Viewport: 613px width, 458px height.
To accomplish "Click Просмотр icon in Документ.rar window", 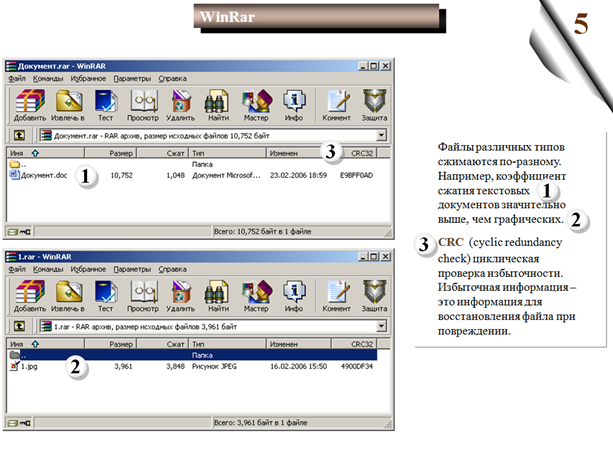I will coord(143,105).
